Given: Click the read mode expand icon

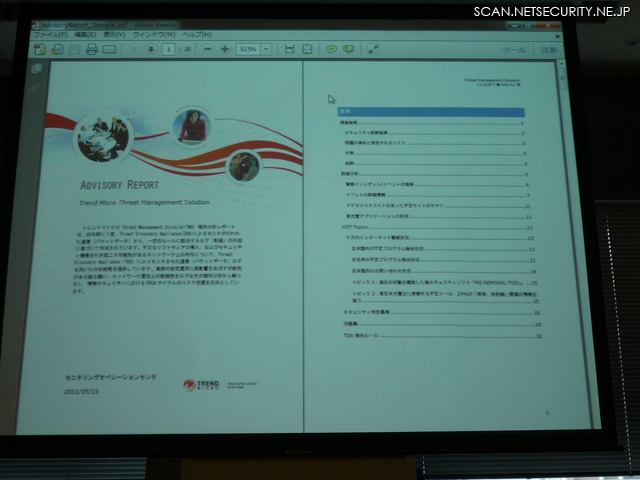Looking at the screenshot, I should [x=373, y=48].
